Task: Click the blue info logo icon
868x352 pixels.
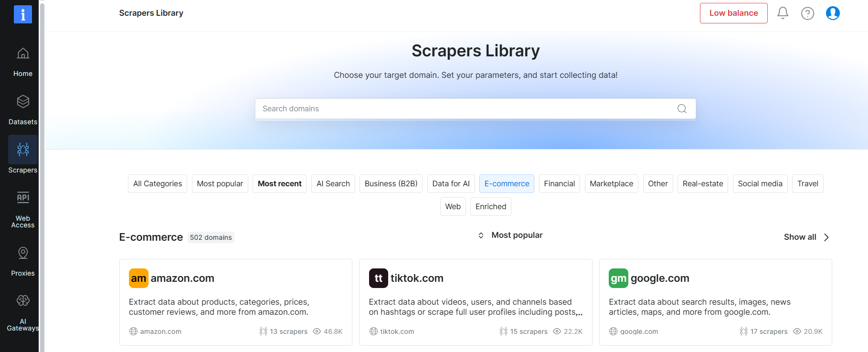Action: coord(23,14)
